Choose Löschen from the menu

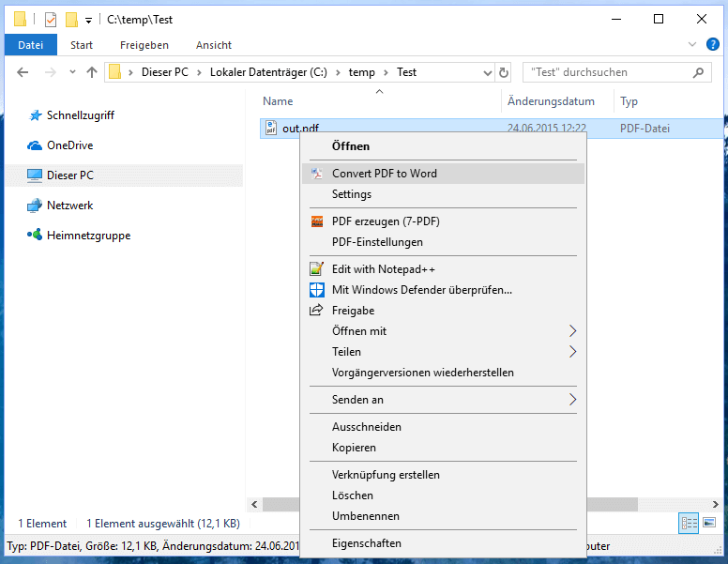[x=443, y=495]
